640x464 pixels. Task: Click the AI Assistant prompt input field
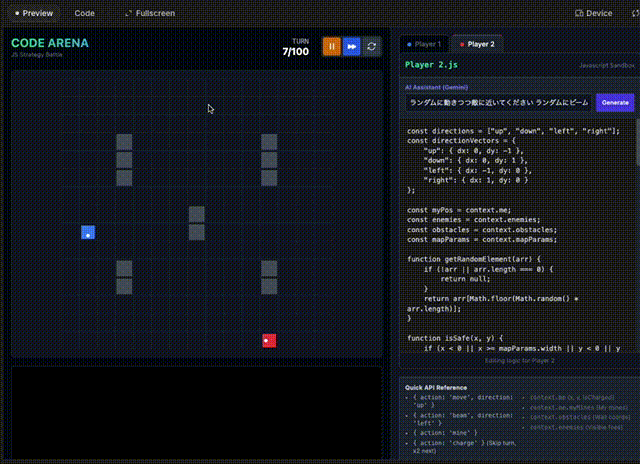(x=498, y=103)
